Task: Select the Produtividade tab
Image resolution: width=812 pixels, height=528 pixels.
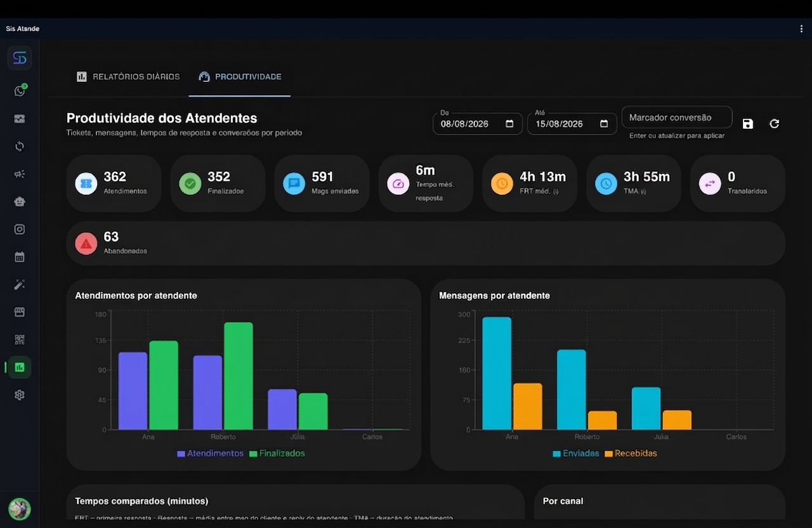Action: [240, 77]
